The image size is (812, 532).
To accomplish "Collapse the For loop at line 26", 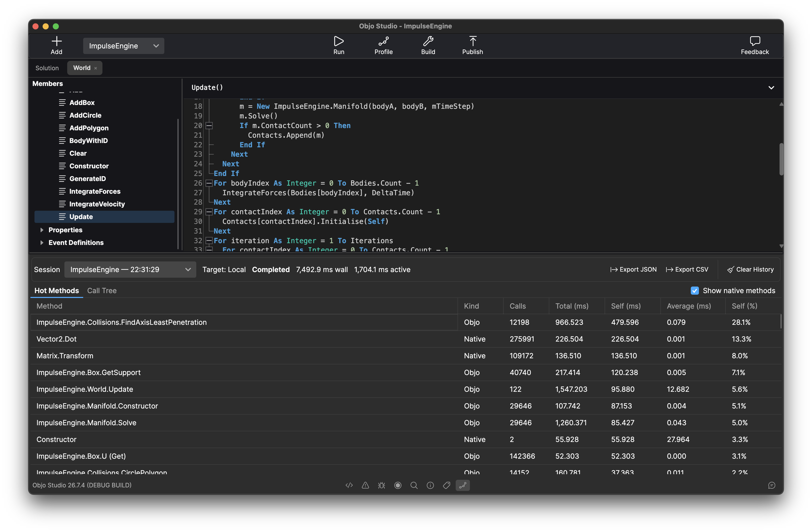I will pyautogui.click(x=209, y=183).
